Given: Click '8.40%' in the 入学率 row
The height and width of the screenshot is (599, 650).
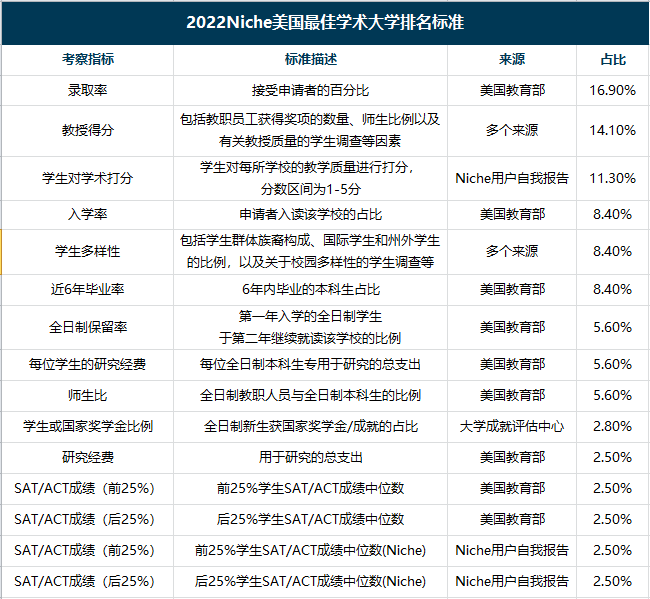Looking at the screenshot, I should click(613, 214).
